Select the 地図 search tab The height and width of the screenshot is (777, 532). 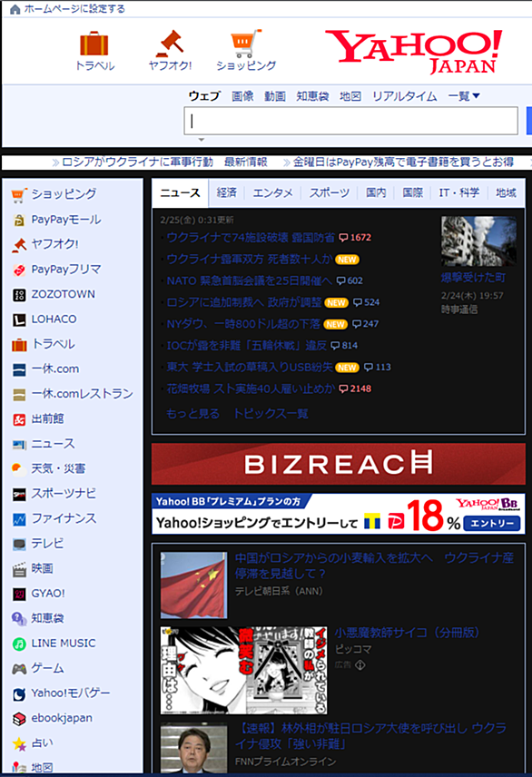350,96
